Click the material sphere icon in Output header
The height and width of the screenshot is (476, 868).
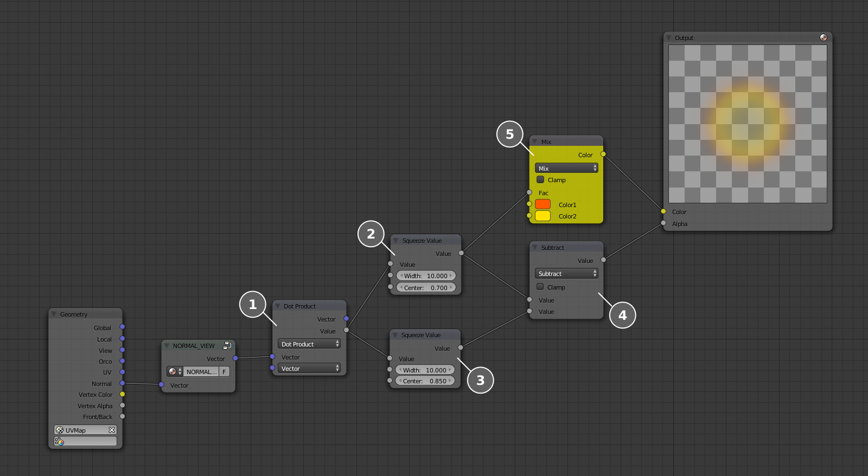[823, 37]
